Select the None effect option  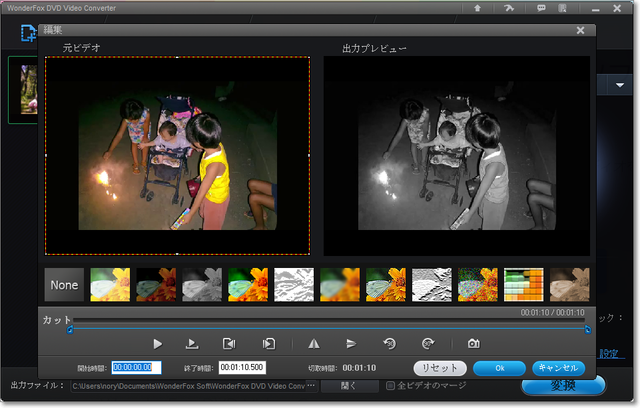click(x=64, y=285)
